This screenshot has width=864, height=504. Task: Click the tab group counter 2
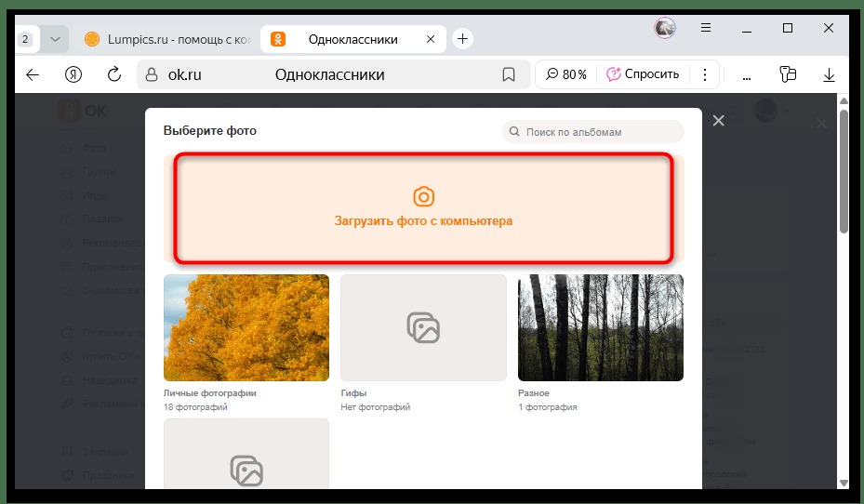tap(25, 39)
